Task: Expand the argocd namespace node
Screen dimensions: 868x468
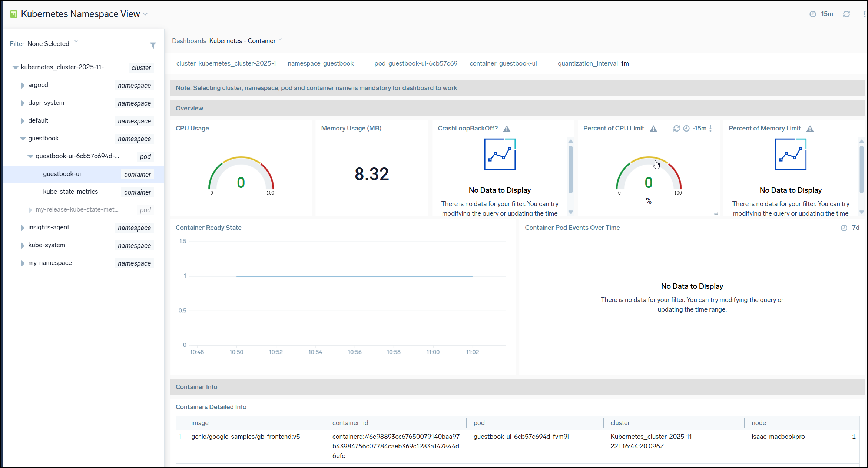Action: pos(23,85)
